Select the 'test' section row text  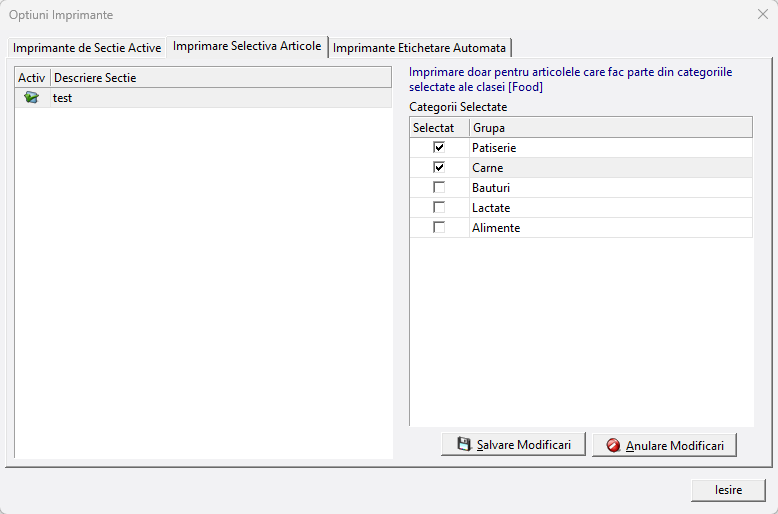pos(63,98)
